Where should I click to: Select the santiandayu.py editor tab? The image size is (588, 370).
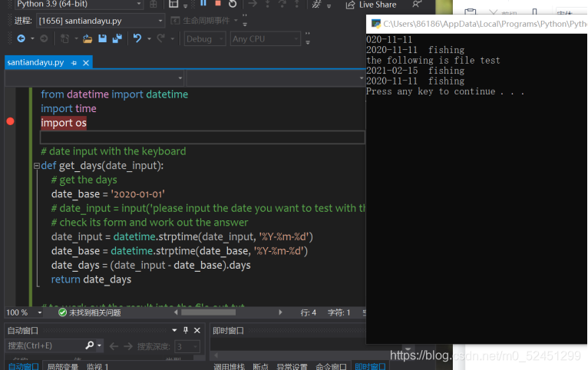tap(35, 62)
